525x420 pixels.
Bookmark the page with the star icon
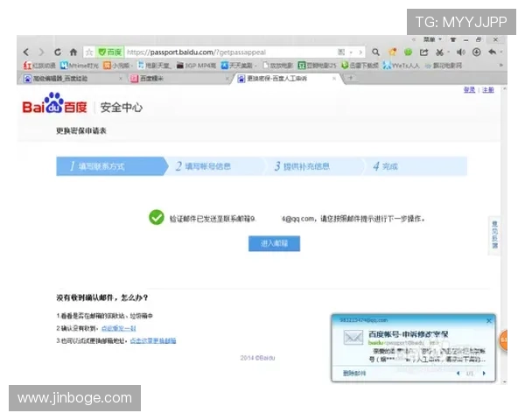(89, 52)
